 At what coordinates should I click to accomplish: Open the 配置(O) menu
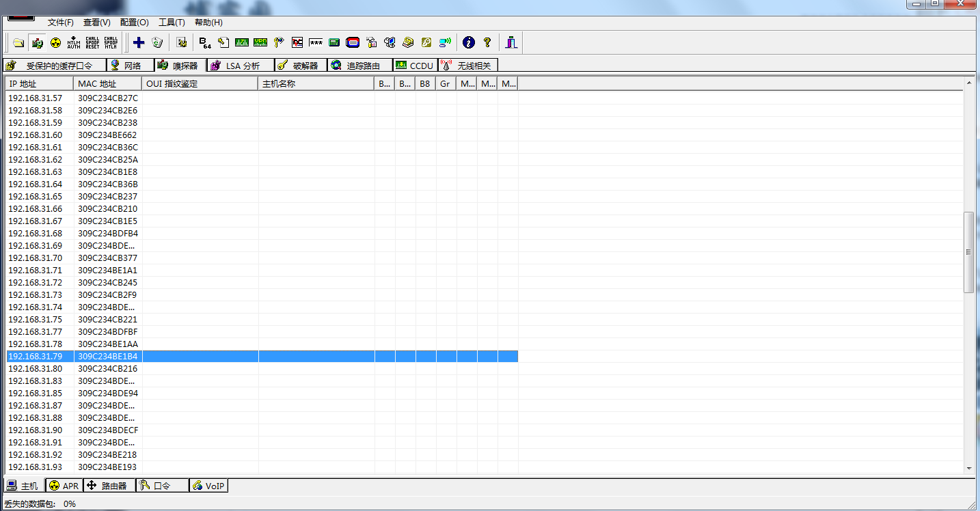click(134, 23)
